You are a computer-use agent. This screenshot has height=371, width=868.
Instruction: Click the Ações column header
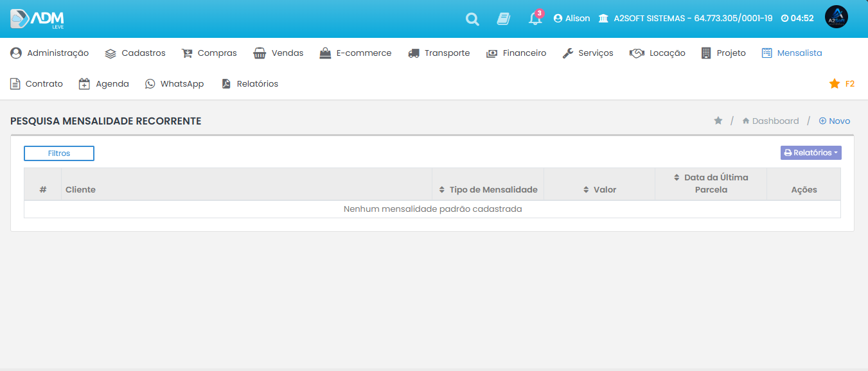point(804,189)
